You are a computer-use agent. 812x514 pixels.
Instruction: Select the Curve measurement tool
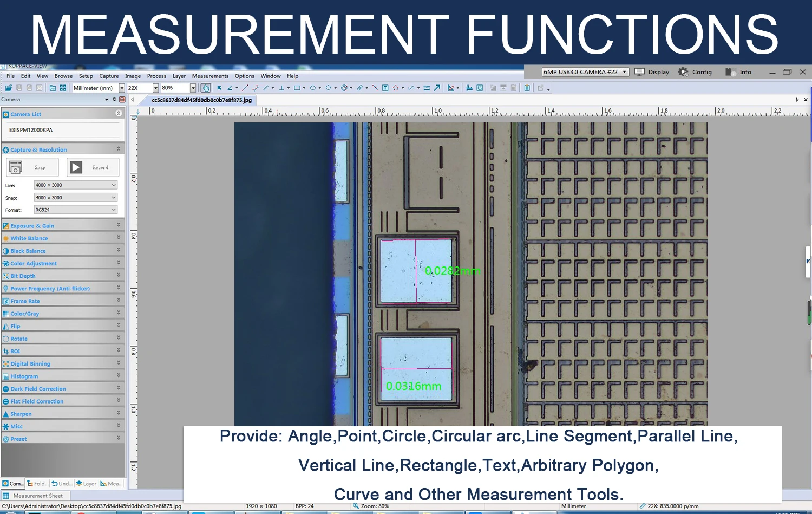(x=411, y=88)
